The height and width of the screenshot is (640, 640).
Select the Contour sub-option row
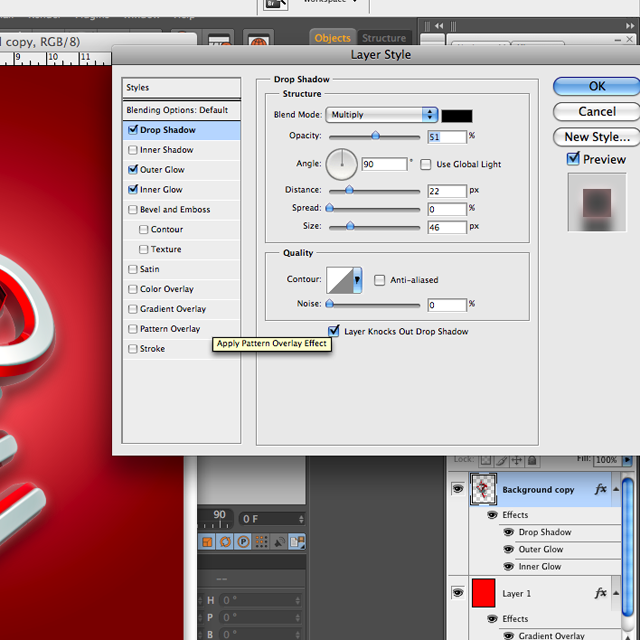click(x=181, y=229)
